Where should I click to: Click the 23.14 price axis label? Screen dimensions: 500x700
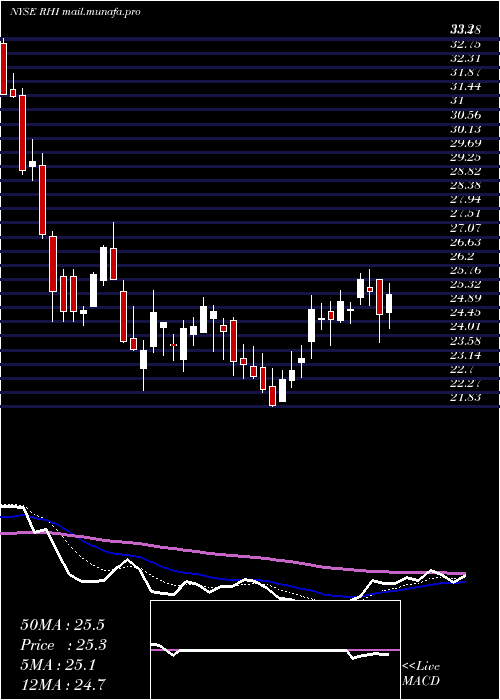pyautogui.click(x=465, y=355)
